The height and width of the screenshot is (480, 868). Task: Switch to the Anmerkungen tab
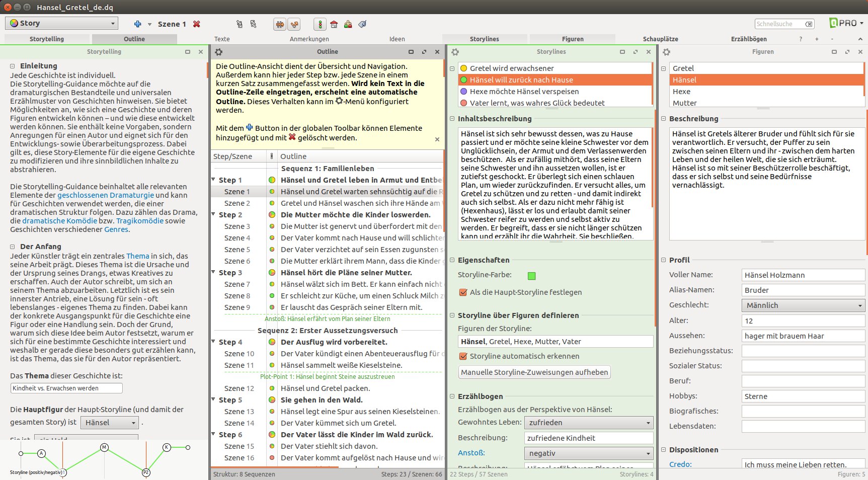coord(309,39)
